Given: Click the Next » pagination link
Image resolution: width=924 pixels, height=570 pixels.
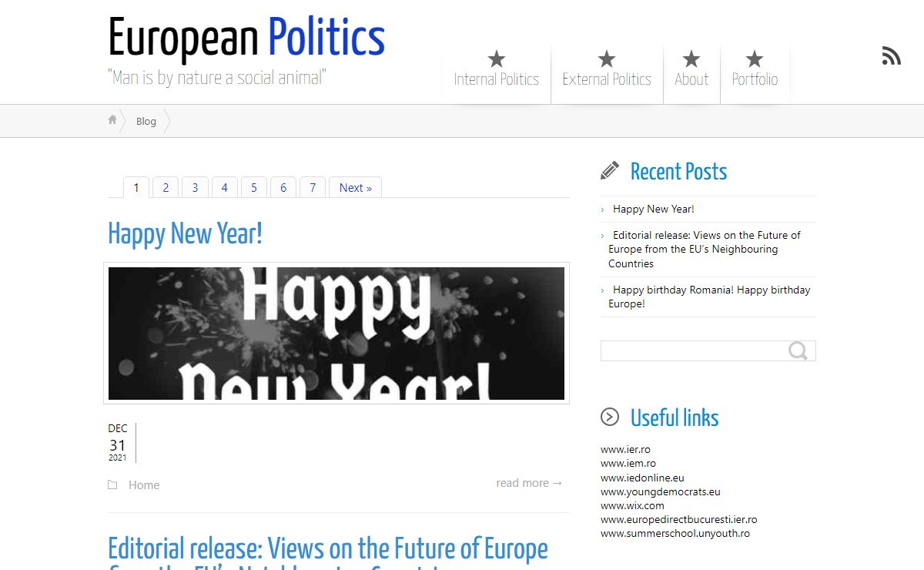Looking at the screenshot, I should [356, 188].
